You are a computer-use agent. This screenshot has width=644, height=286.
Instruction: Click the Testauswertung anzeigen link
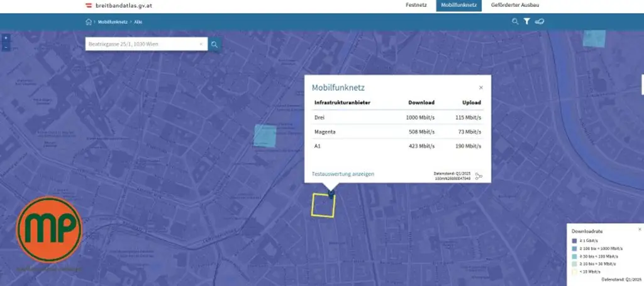click(x=343, y=174)
